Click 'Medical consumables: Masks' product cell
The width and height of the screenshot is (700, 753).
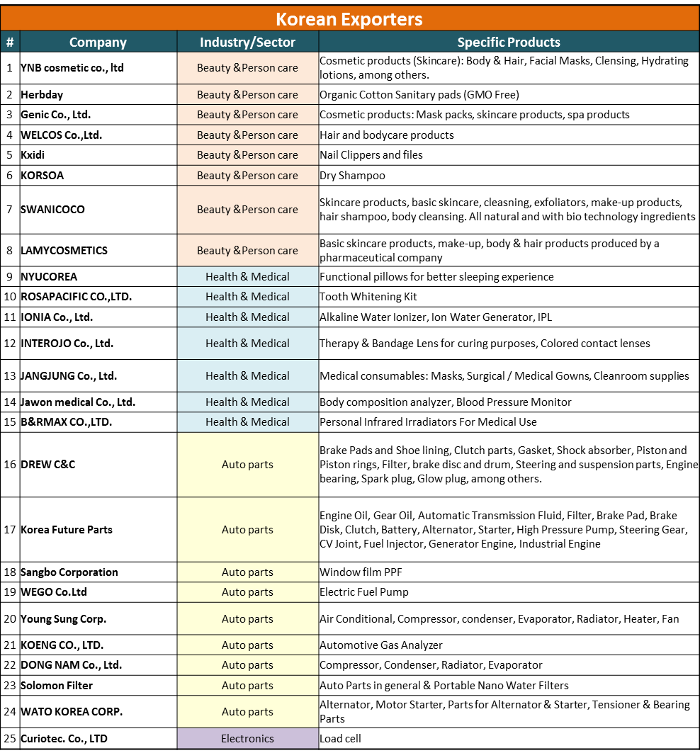coord(509,375)
